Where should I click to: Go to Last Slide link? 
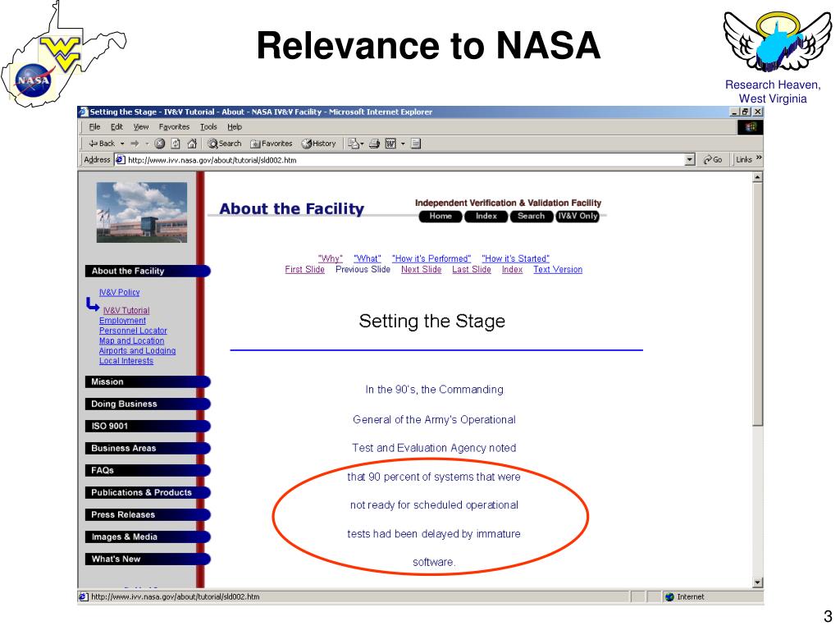pos(472,269)
